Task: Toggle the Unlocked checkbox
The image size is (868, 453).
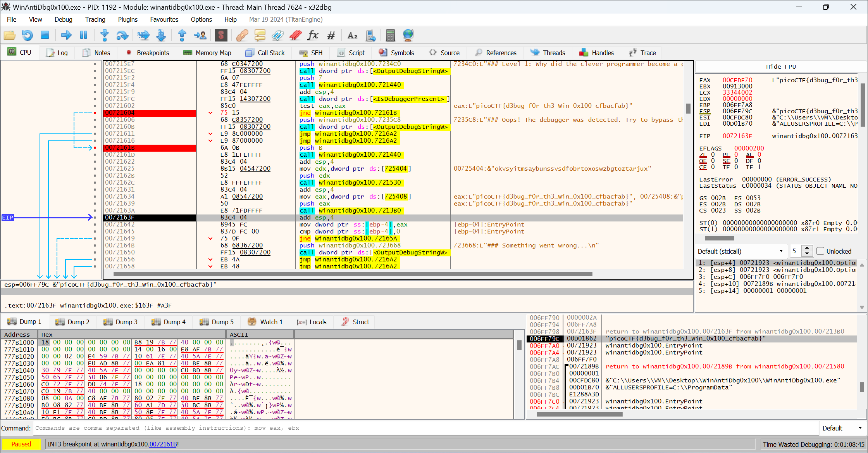Action: point(820,251)
